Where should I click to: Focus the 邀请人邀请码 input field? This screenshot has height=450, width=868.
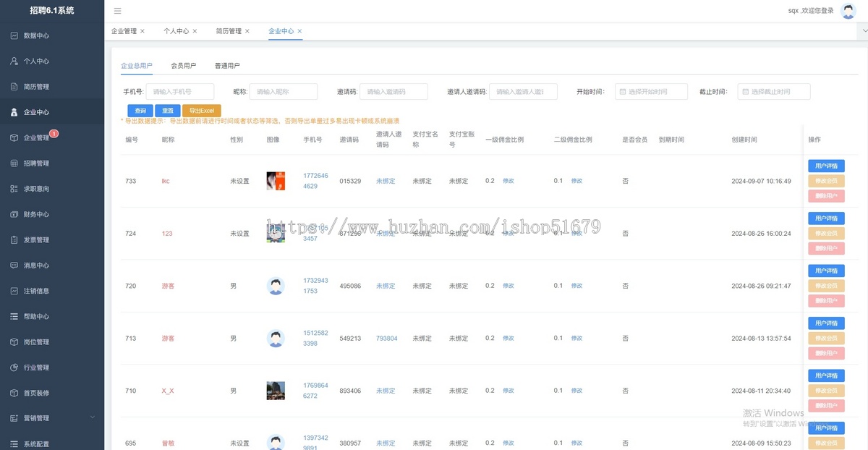[x=523, y=92]
